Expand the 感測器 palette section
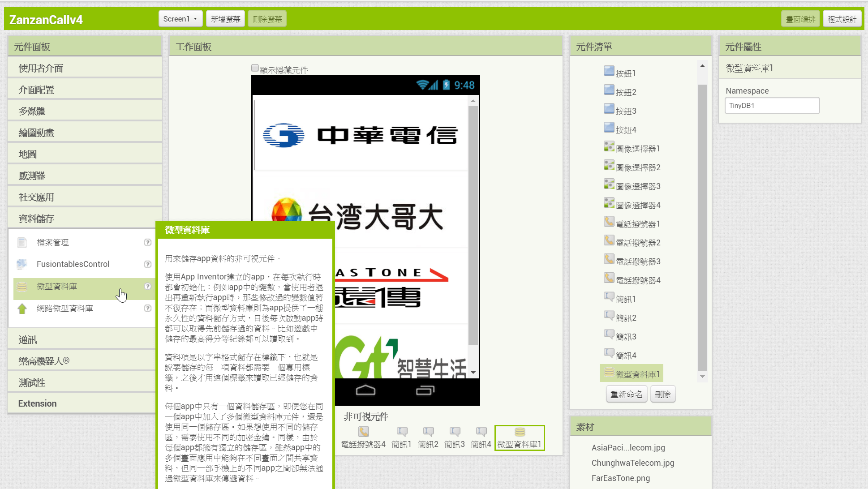Screen dimensions: 868x489 point(85,176)
